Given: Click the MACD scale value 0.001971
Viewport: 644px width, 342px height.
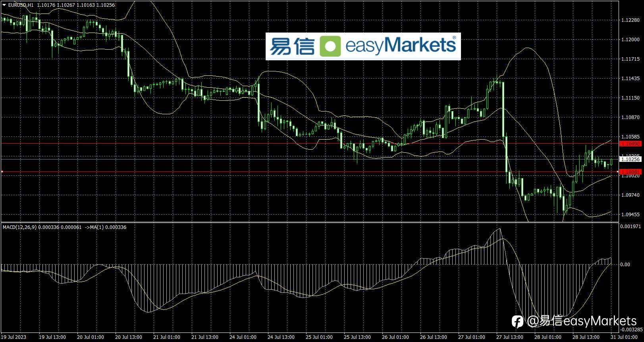Looking at the screenshot, I should point(631,227).
